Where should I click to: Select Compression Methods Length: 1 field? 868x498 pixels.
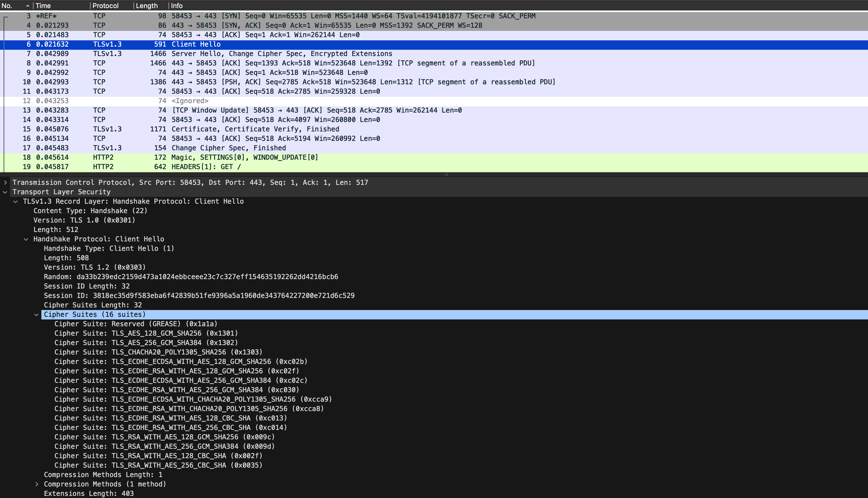tap(103, 475)
